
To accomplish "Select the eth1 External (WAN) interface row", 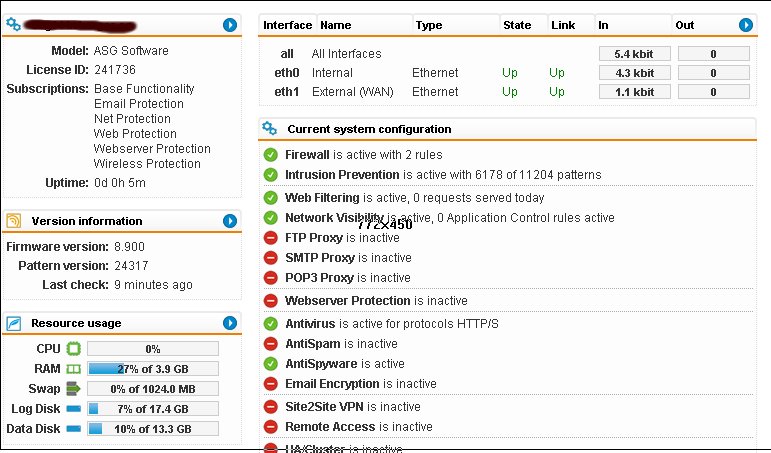I will [x=507, y=92].
